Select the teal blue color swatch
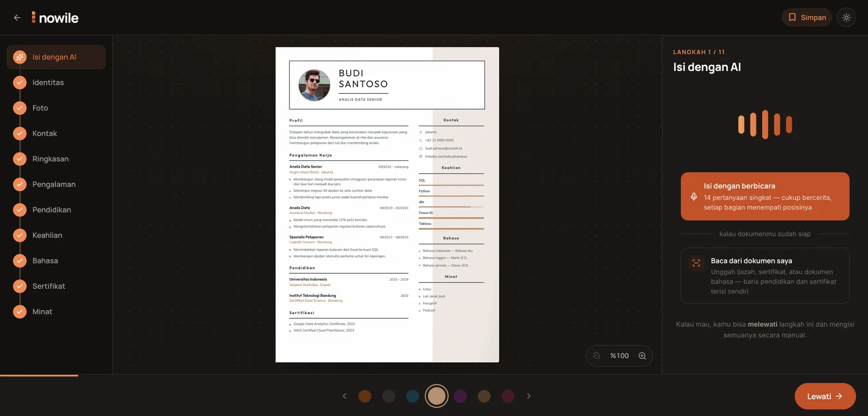868x416 pixels. tap(413, 396)
